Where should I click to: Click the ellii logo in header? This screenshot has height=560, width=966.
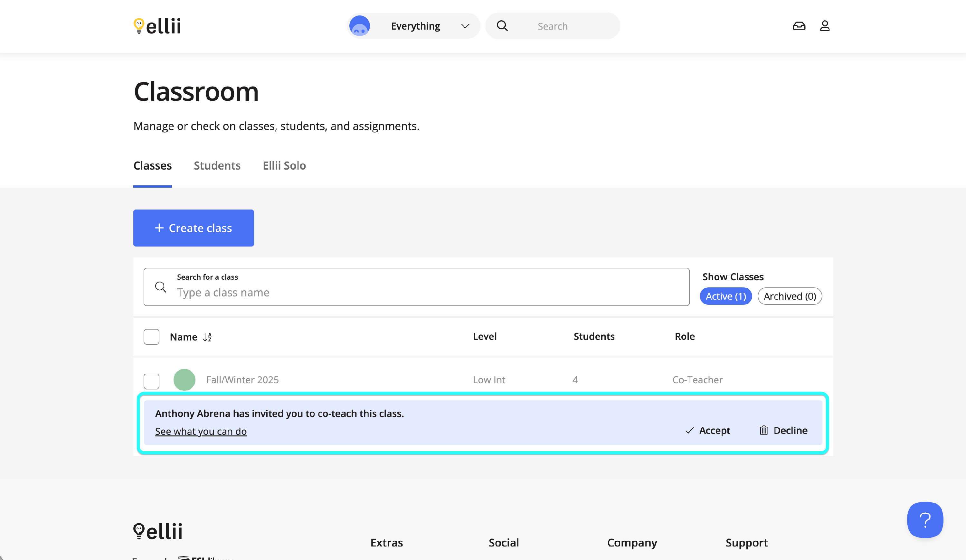[157, 26]
